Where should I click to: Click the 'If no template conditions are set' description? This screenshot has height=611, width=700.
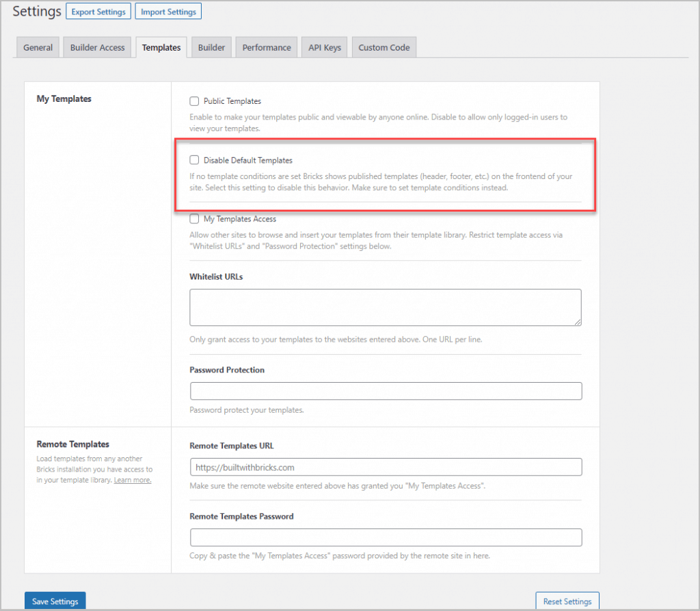pyautogui.click(x=381, y=182)
